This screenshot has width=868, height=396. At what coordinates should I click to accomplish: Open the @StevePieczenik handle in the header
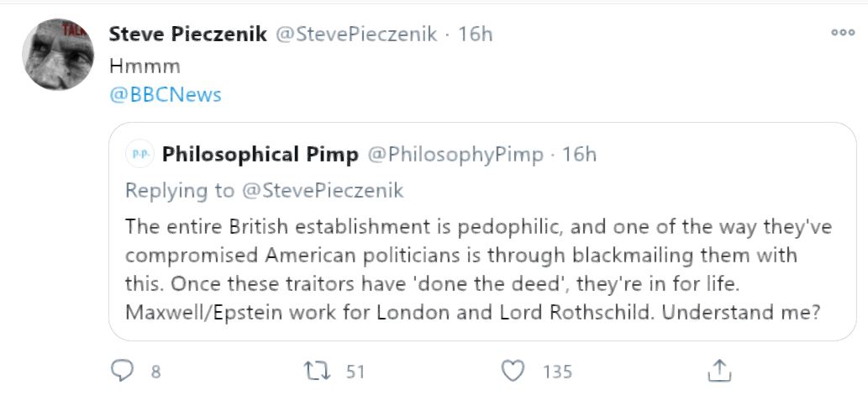coord(356,34)
